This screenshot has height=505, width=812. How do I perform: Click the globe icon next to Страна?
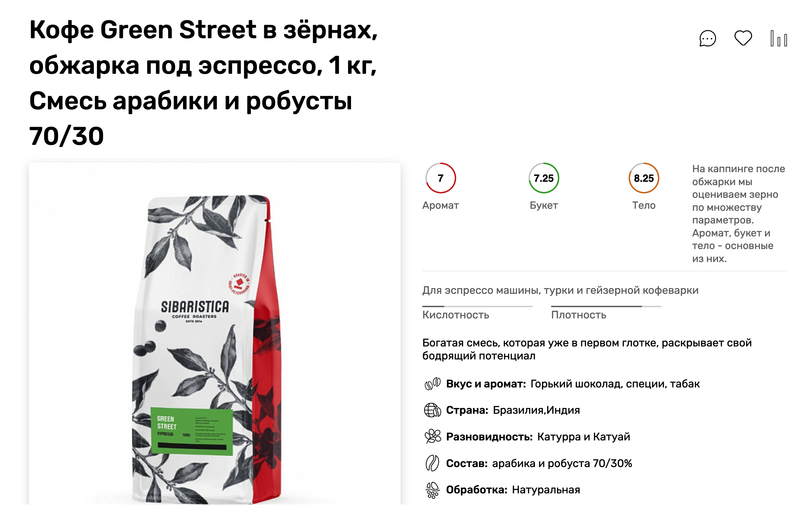coord(432,410)
